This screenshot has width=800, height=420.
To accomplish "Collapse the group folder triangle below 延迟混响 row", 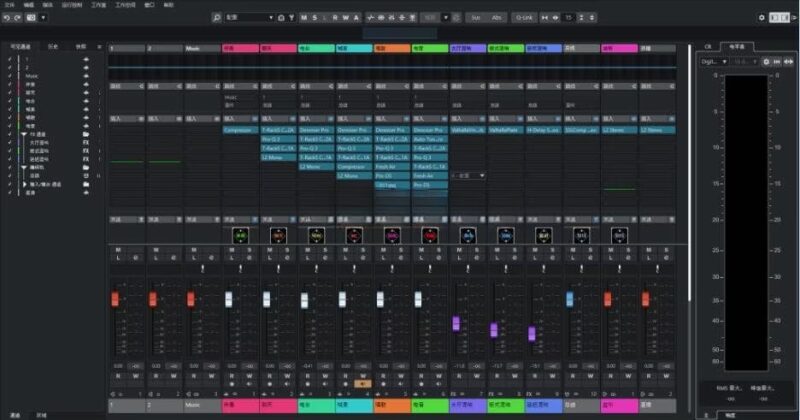I will coord(24,167).
